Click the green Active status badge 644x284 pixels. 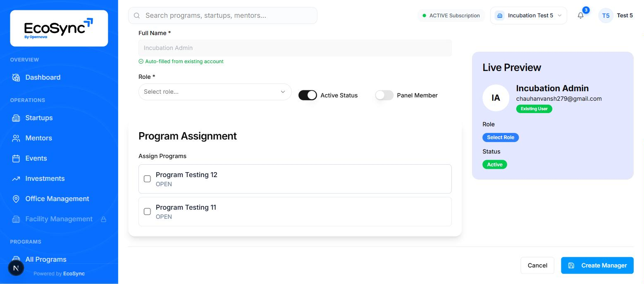[x=495, y=165]
